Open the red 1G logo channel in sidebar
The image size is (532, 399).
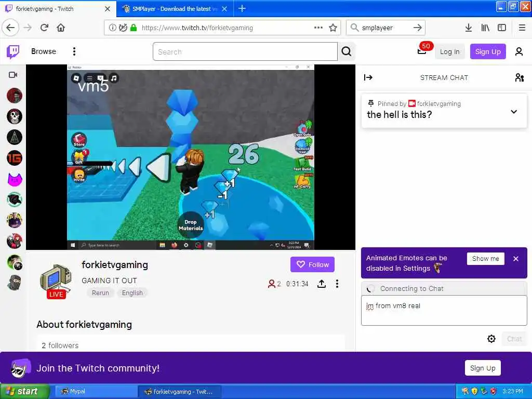click(15, 158)
